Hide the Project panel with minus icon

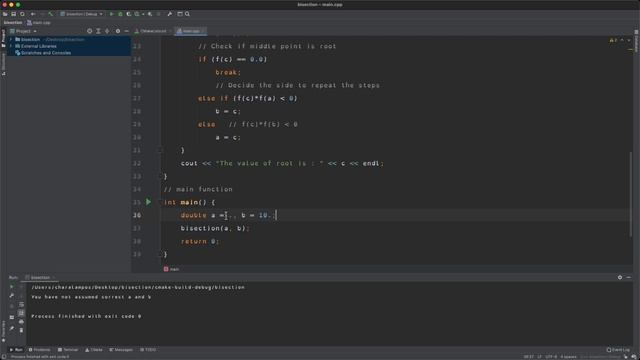pyautogui.click(x=127, y=31)
